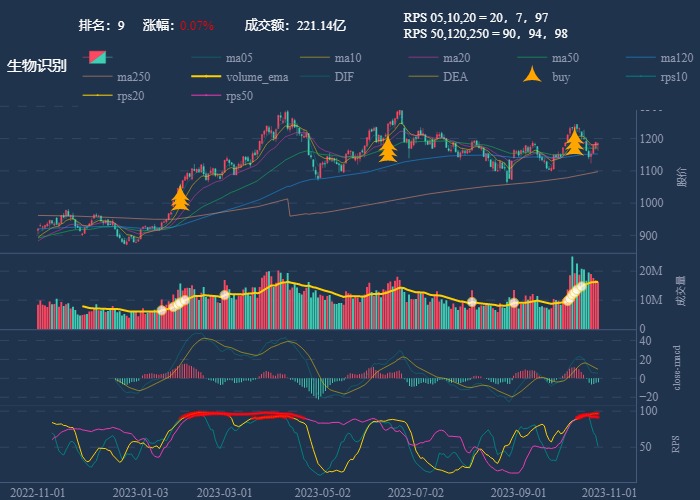Click the 2023-07-02 date axis label
Image resolution: width=700 pixels, height=500 pixels.
pos(415,492)
